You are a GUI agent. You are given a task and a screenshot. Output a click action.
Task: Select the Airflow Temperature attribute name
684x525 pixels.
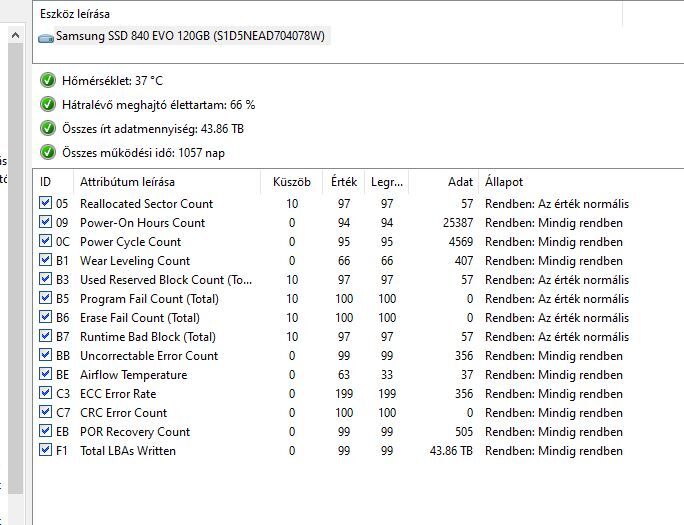point(133,375)
